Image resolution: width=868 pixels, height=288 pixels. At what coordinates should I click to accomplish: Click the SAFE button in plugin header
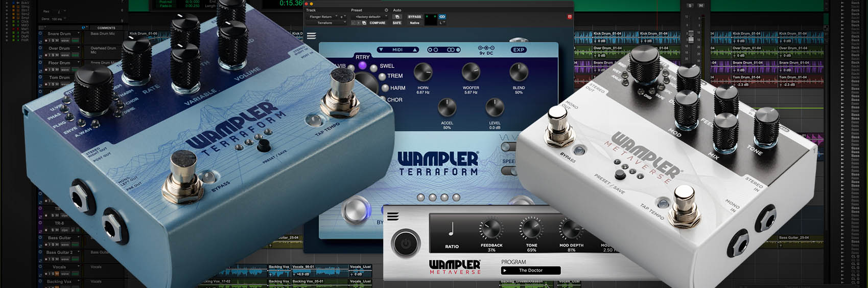point(397,23)
